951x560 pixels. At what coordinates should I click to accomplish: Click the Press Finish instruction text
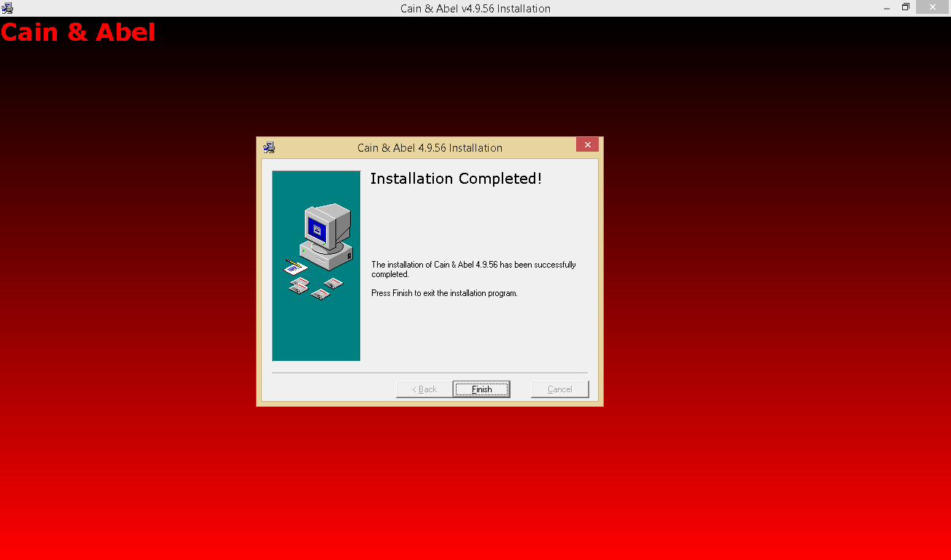point(443,292)
